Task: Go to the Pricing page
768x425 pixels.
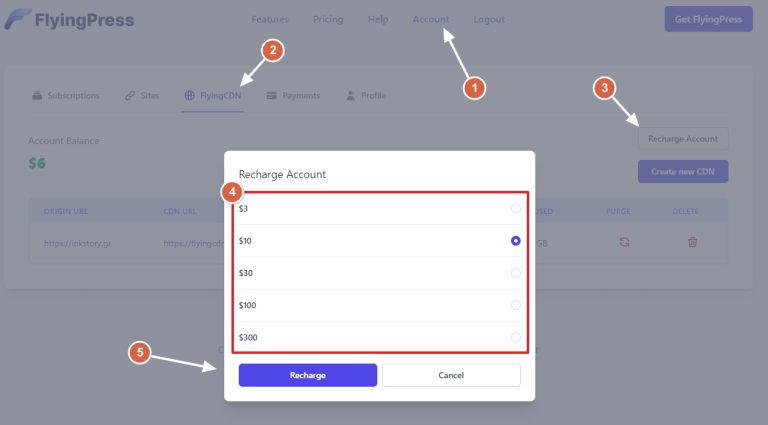Action: coord(328,19)
